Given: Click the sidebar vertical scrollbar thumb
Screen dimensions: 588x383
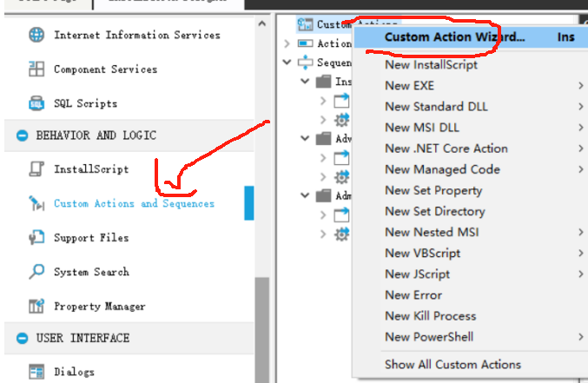Looking at the screenshot, I should click(262, 330).
